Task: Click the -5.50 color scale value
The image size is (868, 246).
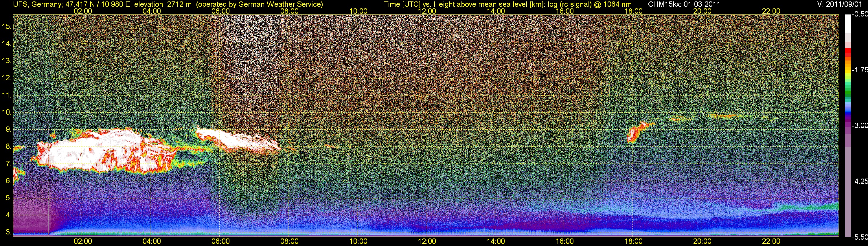Action: [x=860, y=237]
